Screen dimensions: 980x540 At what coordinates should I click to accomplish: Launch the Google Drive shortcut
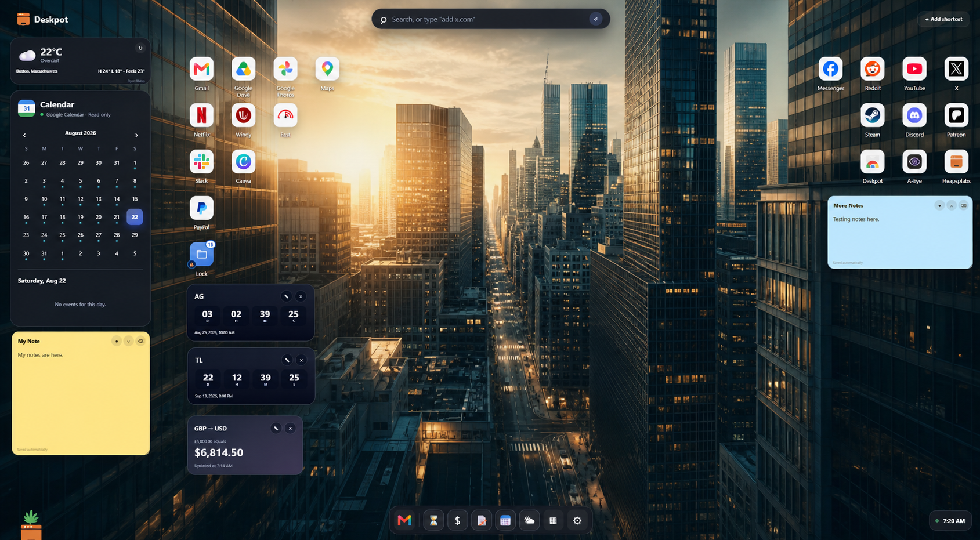pos(243,69)
